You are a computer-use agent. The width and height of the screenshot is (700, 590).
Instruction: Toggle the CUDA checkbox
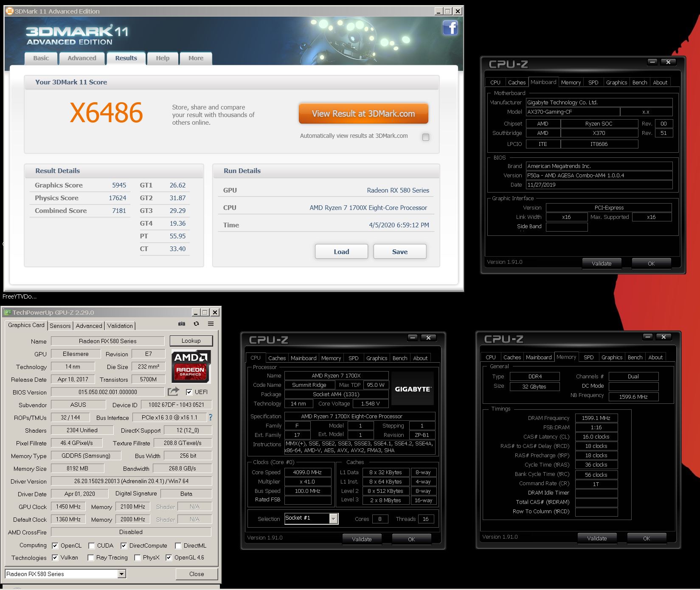pos(91,545)
